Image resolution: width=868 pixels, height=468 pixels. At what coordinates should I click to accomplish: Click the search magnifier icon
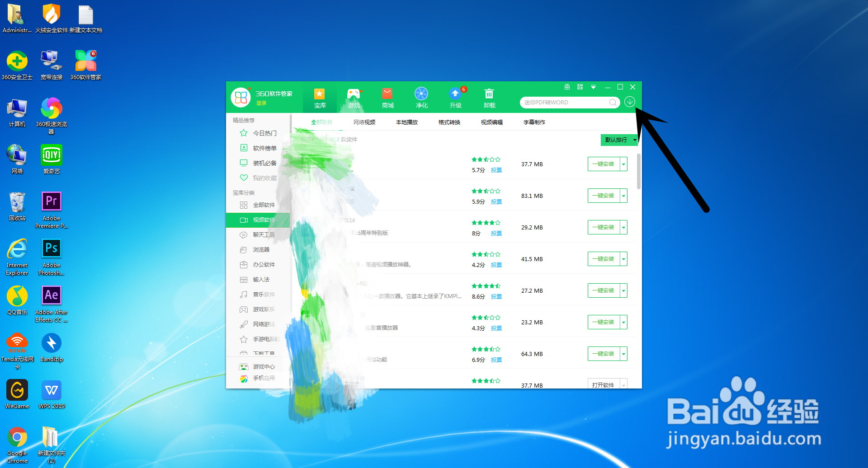coord(613,103)
